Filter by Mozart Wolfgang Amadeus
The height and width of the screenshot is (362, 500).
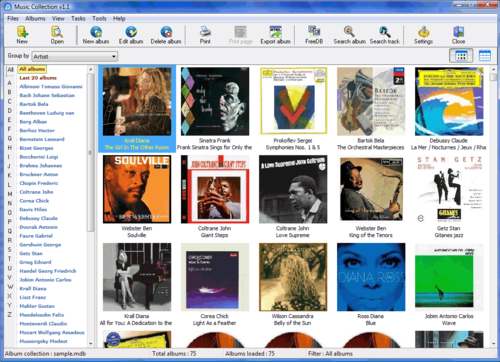[x=52, y=332]
